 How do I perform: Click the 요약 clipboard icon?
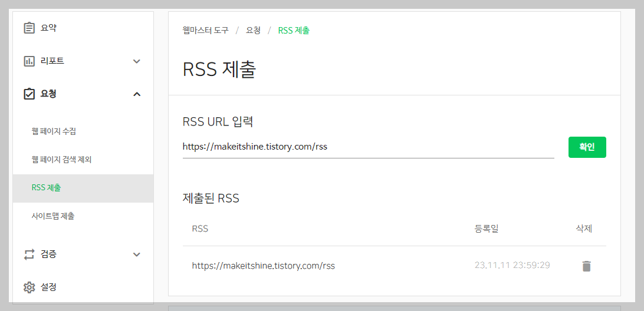(29, 28)
